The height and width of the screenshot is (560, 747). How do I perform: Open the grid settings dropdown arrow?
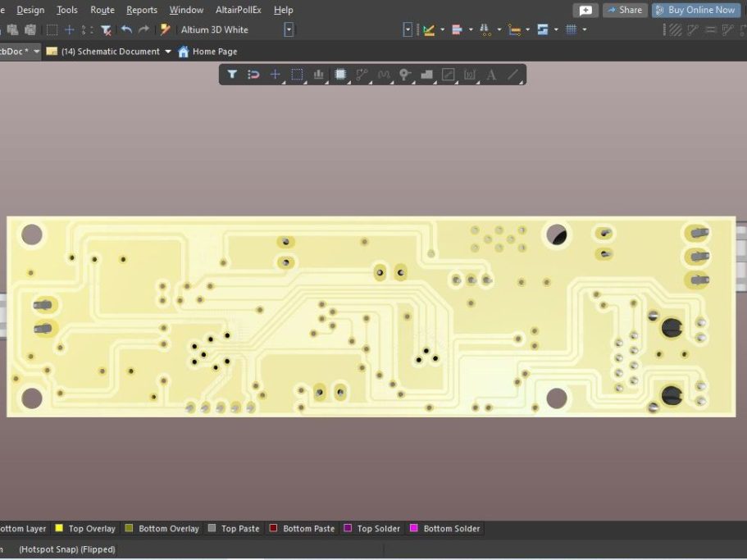585,30
